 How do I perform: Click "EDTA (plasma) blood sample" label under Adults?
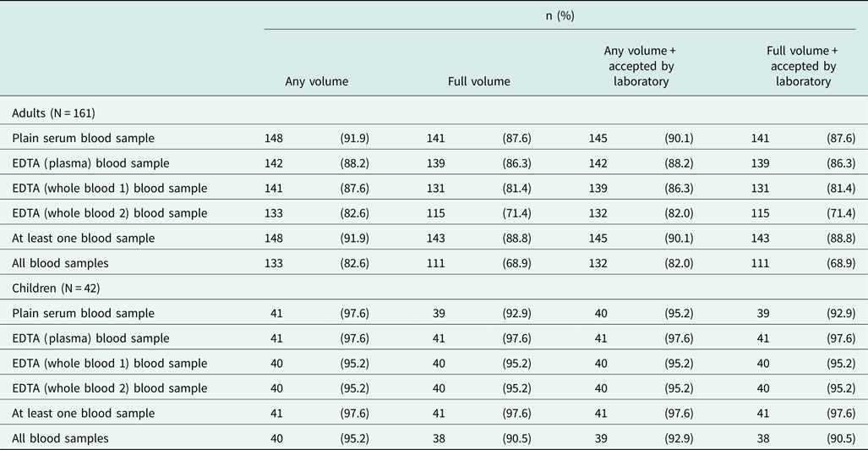[90, 163]
